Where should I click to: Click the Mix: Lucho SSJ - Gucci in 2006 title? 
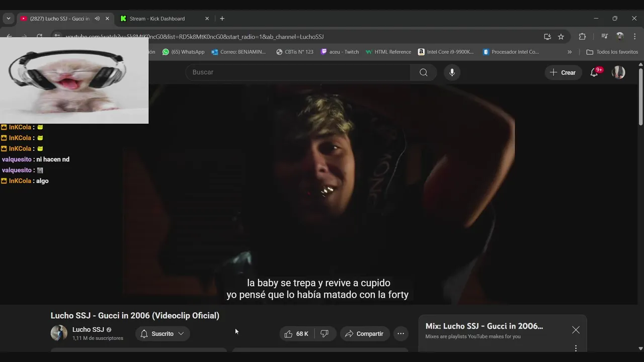click(x=484, y=326)
